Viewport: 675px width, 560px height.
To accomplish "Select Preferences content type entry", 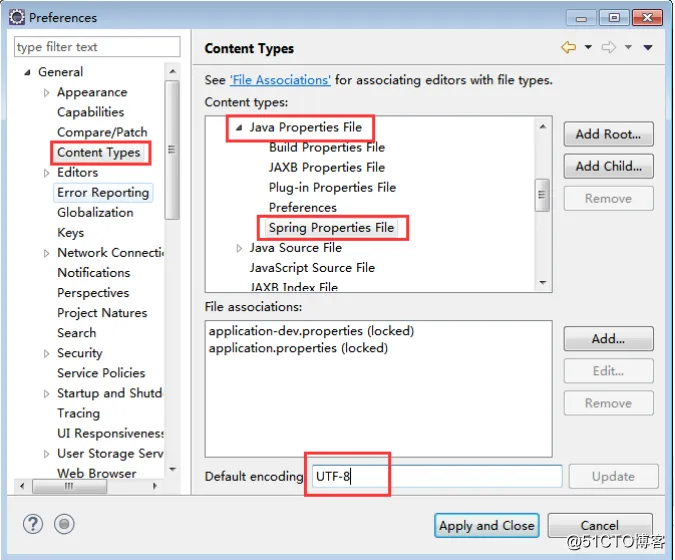I will tap(303, 208).
